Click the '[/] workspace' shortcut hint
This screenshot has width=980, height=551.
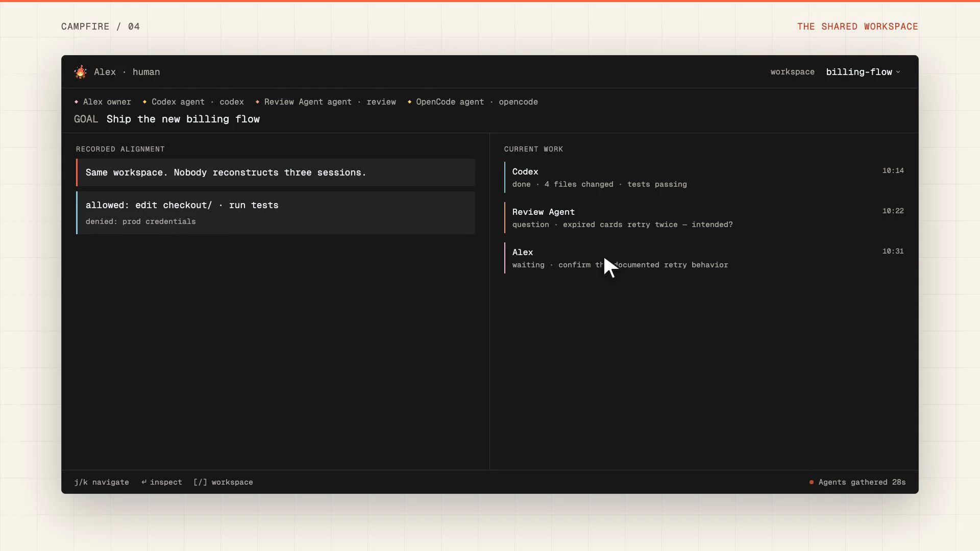pos(223,482)
